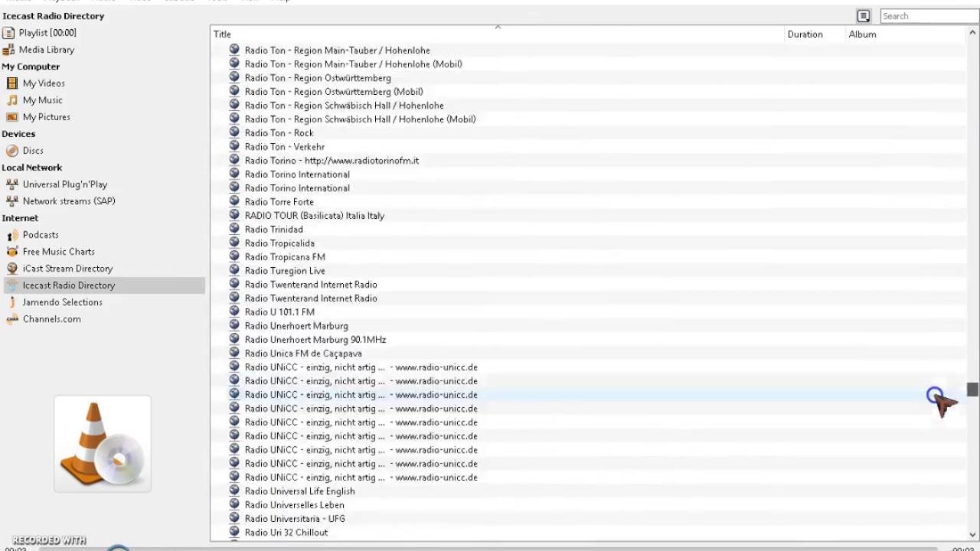Select Icecast Radio Directory icon
Image resolution: width=980 pixels, height=551 pixels.
pos(12,285)
